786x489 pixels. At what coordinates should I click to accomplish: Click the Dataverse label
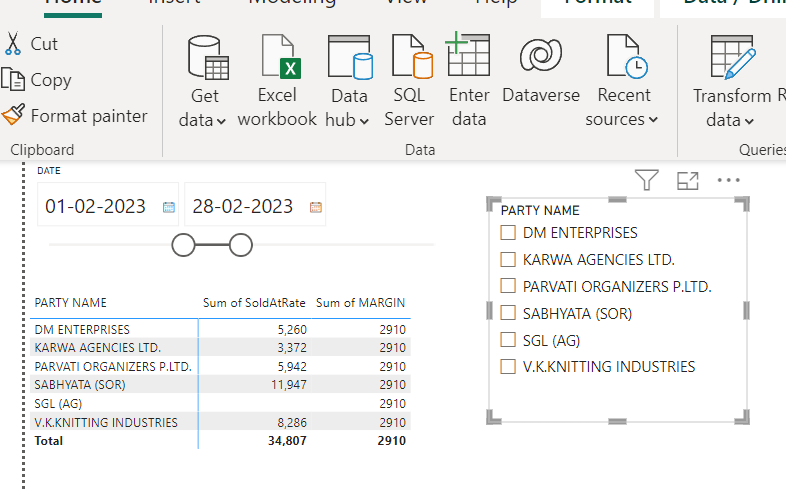(x=541, y=95)
